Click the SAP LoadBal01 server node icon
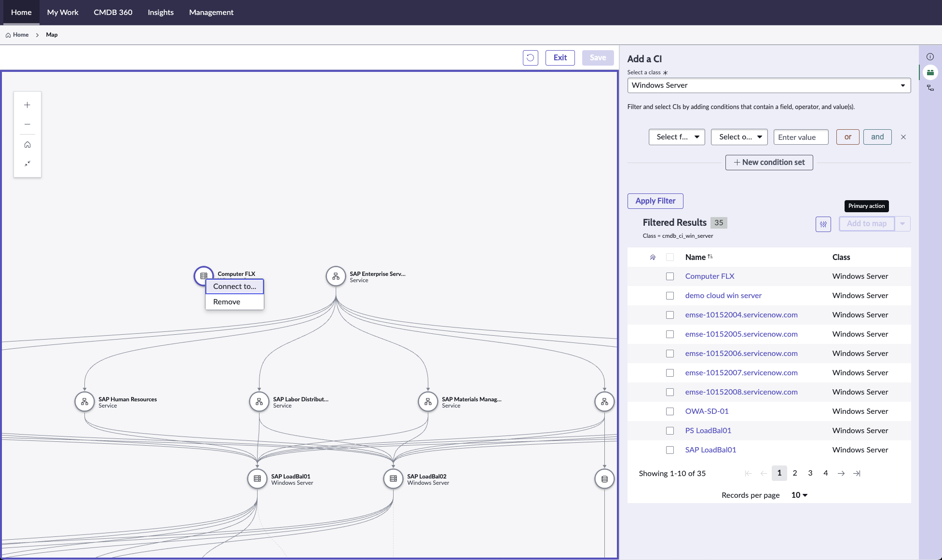 tap(257, 479)
